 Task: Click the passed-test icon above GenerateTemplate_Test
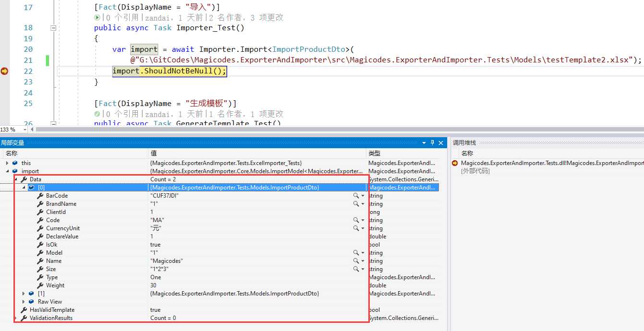97,114
